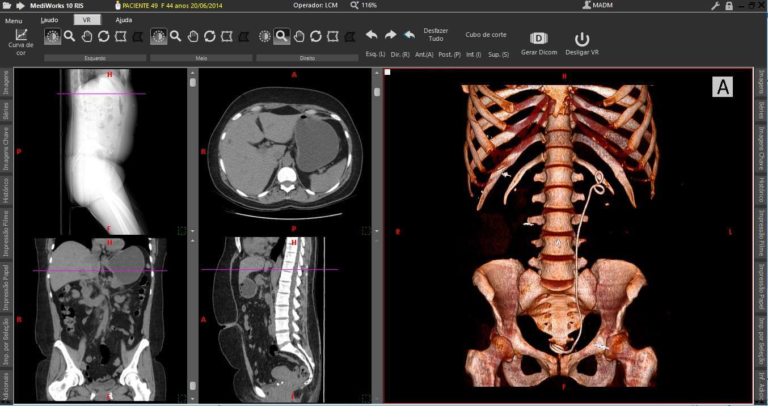Select the white crop region tool in Esquerdo group
Screen dimensions: 768x406
[x=120, y=36]
